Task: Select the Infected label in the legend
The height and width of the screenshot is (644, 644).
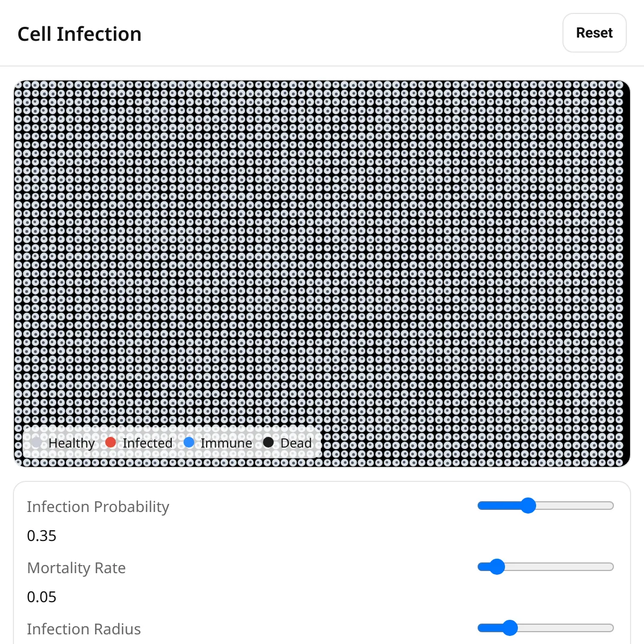Action: click(147, 443)
